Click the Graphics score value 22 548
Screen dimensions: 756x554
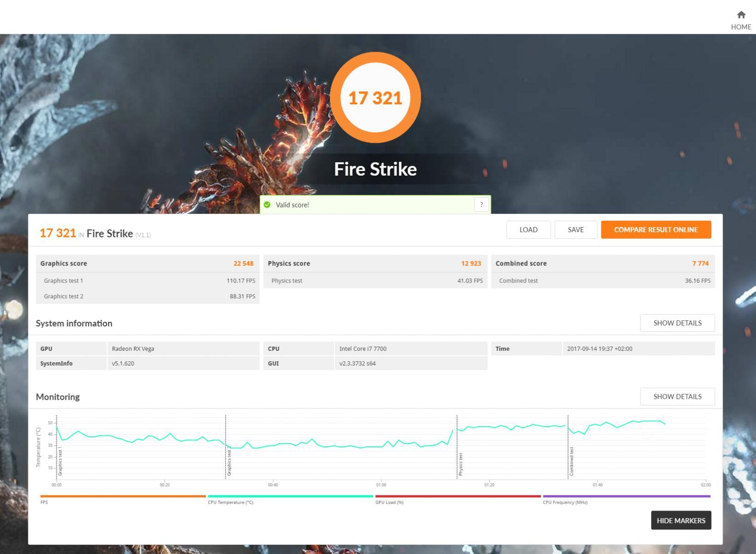[x=243, y=263]
